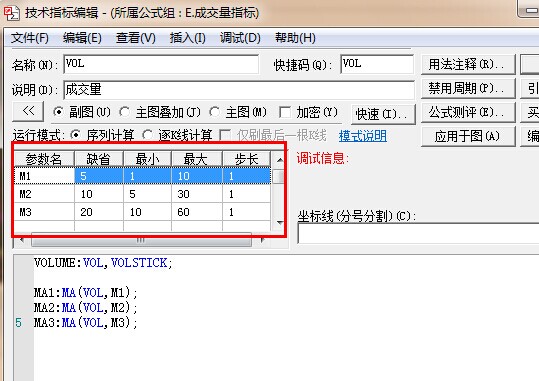The width and height of the screenshot is (539, 381).
Task: Click M3 default value 20
Action: [99, 212]
